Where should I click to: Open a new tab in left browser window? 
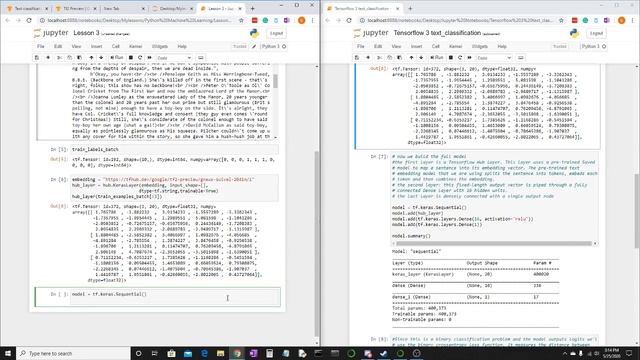(x=252, y=8)
